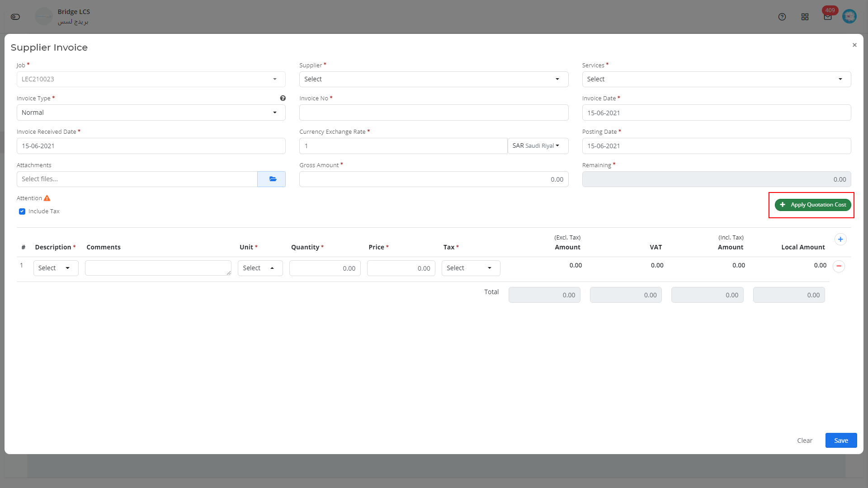The image size is (868, 488).
Task: Click the Apply Quotation Cost button
Action: pos(812,204)
